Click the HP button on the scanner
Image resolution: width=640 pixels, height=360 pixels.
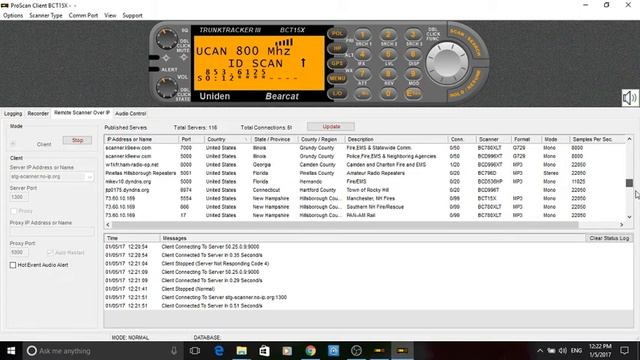point(337,49)
